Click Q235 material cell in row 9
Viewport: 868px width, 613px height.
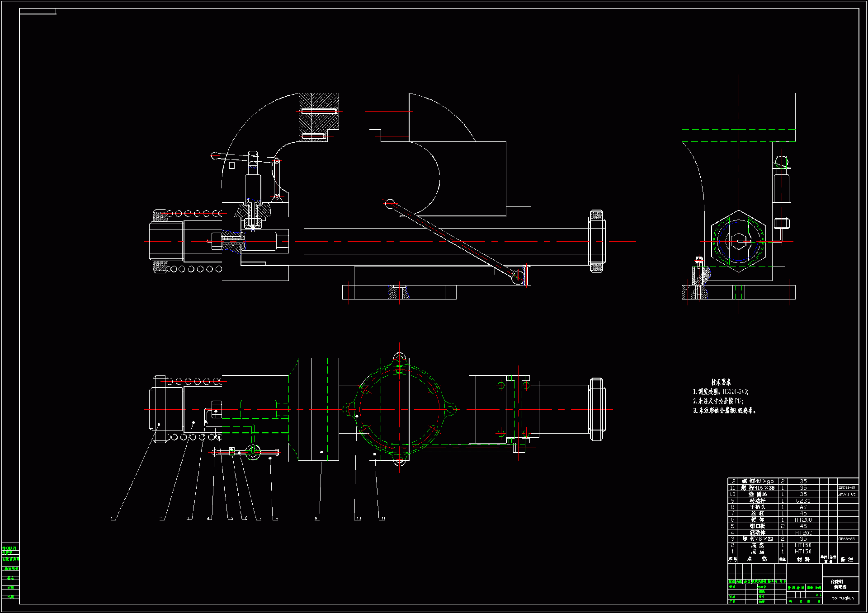pyautogui.click(x=803, y=501)
